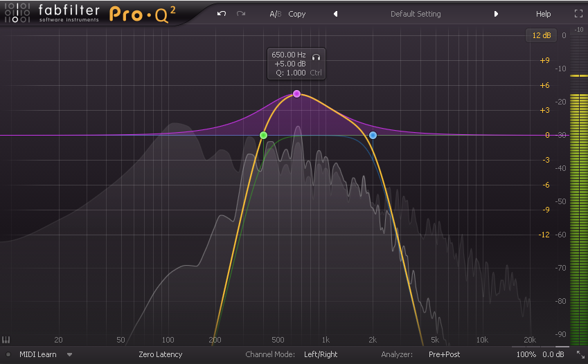Show the piano keyboard display icon

(6, 340)
